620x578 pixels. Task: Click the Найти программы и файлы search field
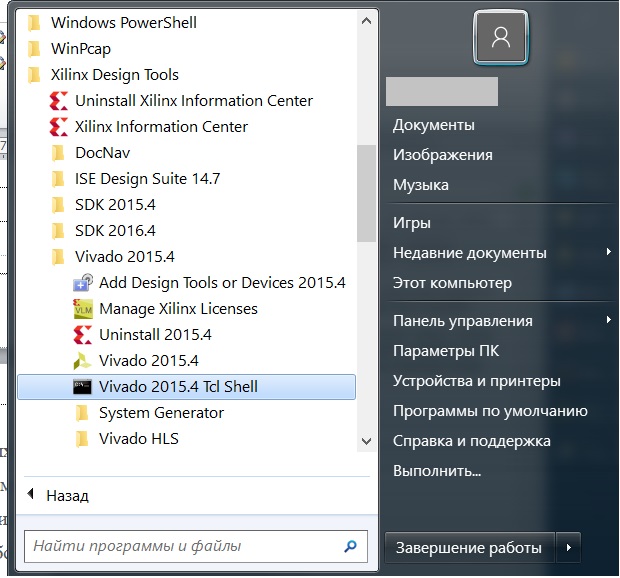[x=180, y=547]
